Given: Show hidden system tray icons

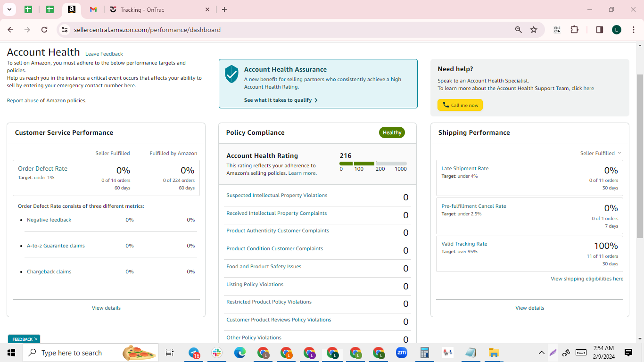Looking at the screenshot, I should (541, 353).
